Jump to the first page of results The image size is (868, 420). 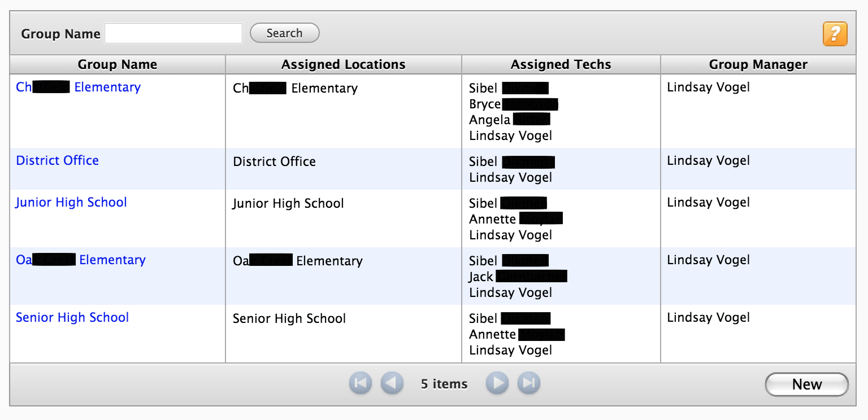click(360, 383)
